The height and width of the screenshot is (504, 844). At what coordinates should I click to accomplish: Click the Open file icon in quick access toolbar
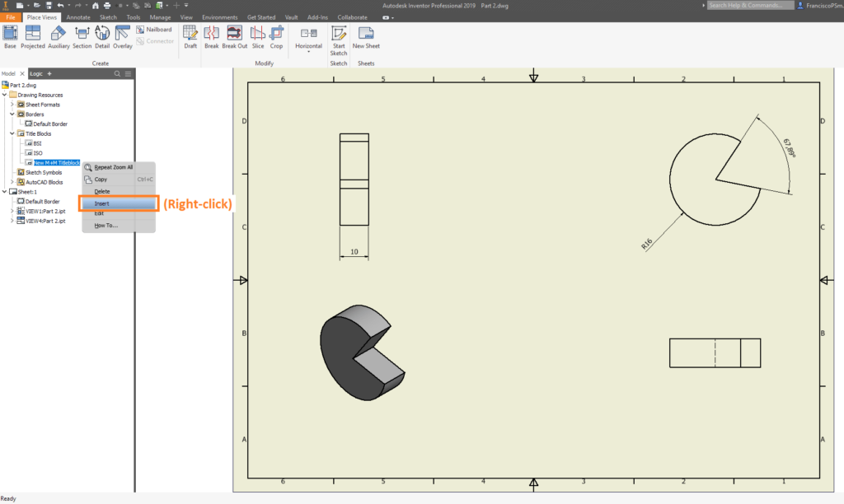click(x=36, y=6)
